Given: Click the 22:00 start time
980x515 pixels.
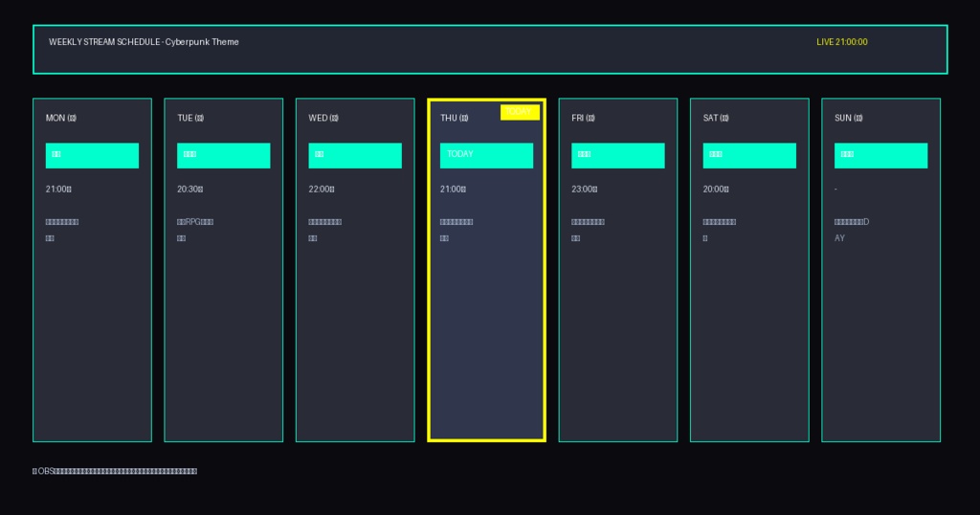Looking at the screenshot, I should point(322,189).
